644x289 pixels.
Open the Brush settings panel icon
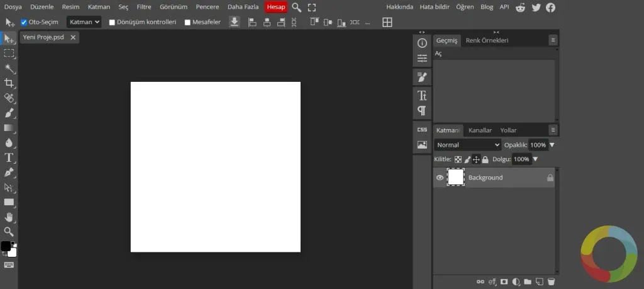click(422, 77)
